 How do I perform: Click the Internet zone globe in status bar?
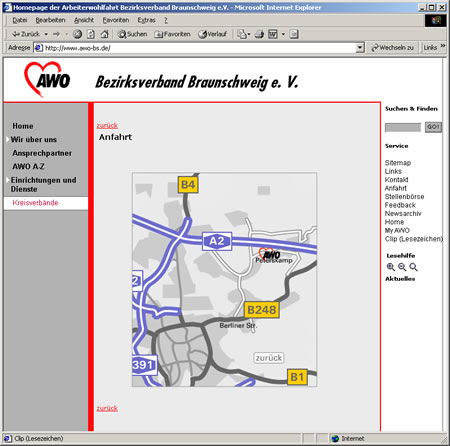pos(336,438)
